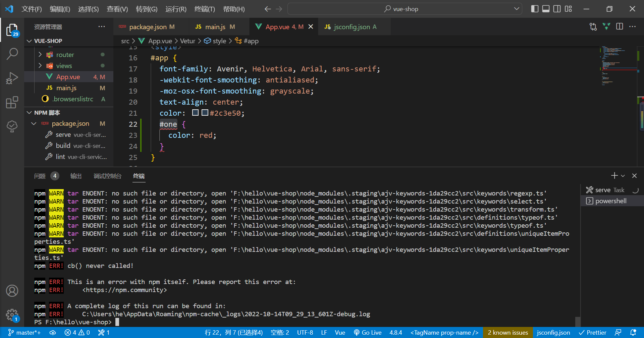The image size is (644, 338).
Task: Open the new terminal launch profile dropdown
Action: click(623, 176)
